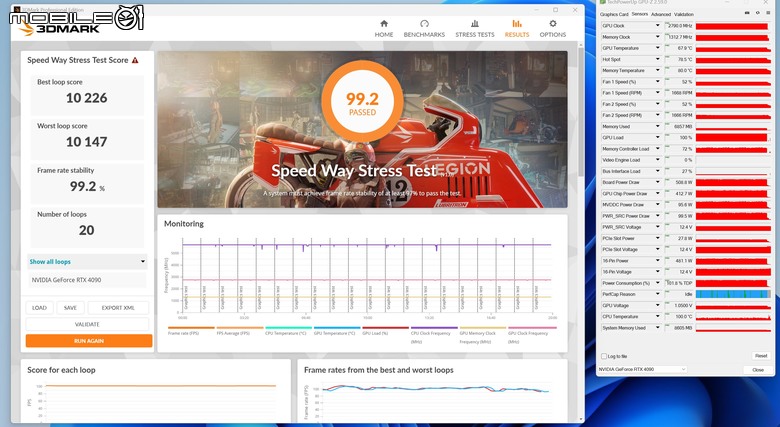Switch to the Sensors tab
Viewport: 780px width, 427px height.
tap(640, 14)
